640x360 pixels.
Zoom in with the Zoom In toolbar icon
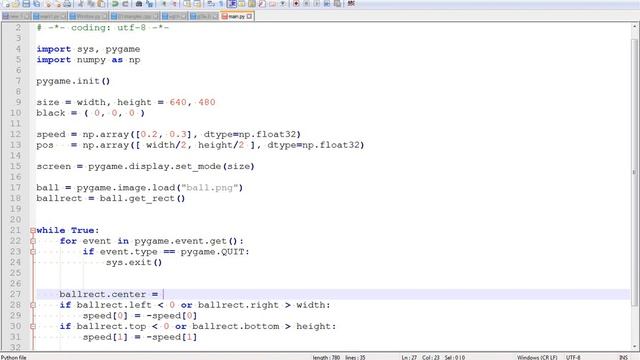coord(164,4)
